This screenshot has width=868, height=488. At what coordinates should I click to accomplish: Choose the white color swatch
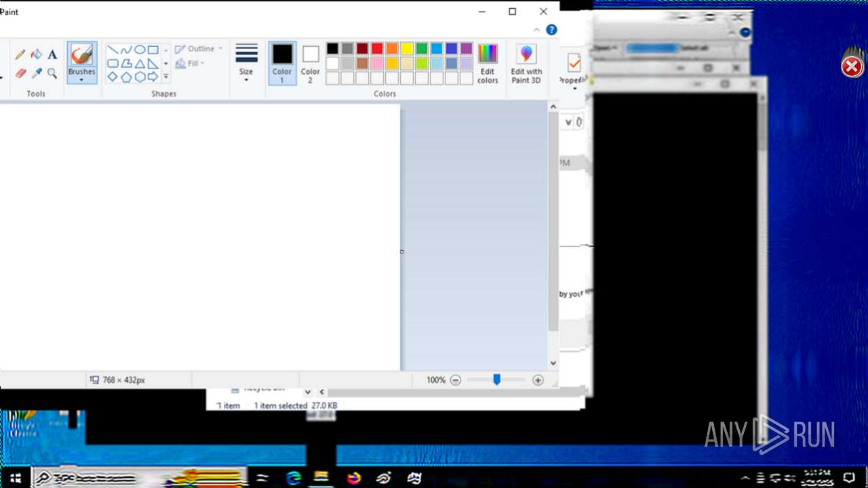[332, 64]
